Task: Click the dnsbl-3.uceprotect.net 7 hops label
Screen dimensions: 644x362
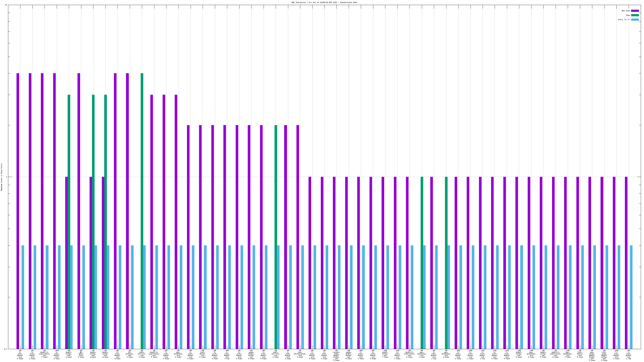Action: (x=44, y=354)
